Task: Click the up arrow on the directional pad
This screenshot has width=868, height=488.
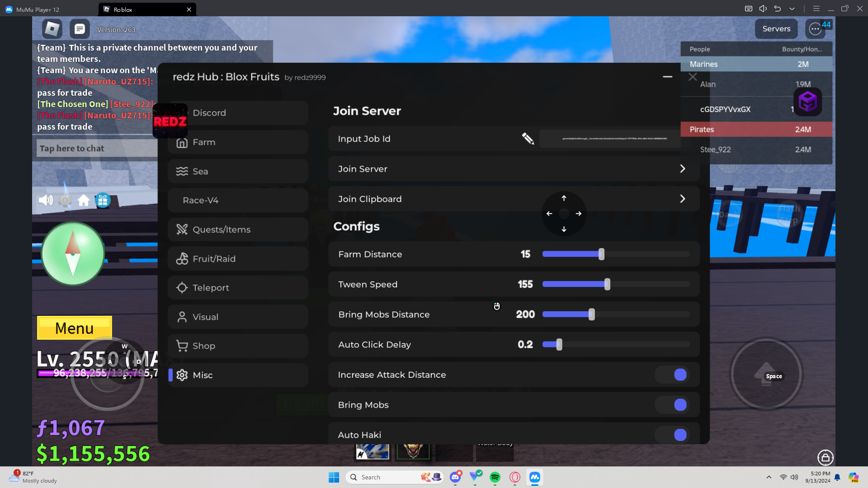Action: point(564,198)
